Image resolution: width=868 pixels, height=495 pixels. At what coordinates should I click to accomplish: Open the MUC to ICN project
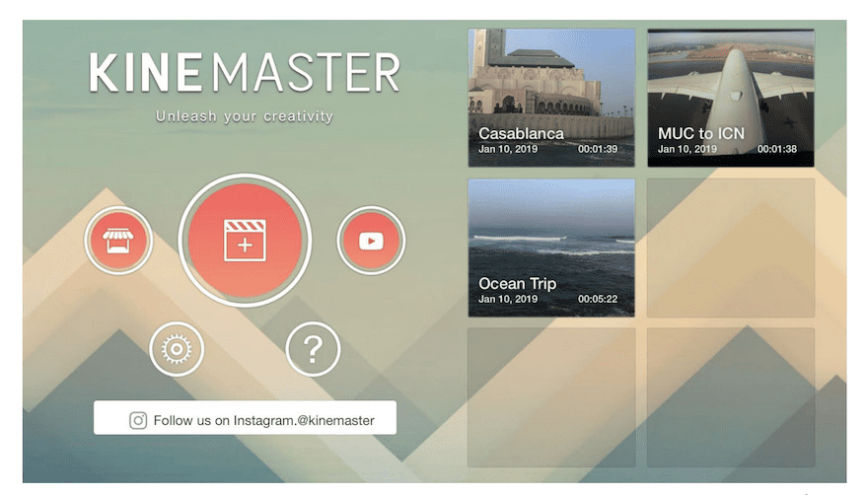(x=731, y=98)
